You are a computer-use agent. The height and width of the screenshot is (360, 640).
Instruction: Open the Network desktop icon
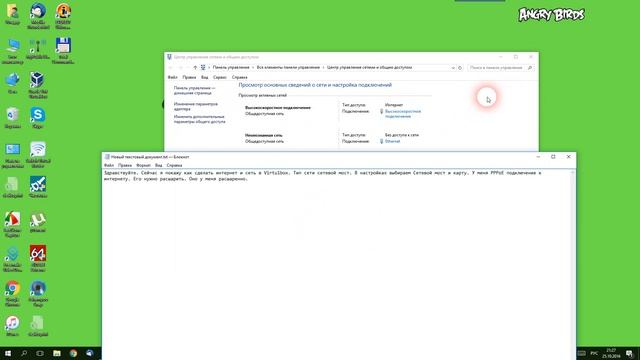(x=12, y=83)
